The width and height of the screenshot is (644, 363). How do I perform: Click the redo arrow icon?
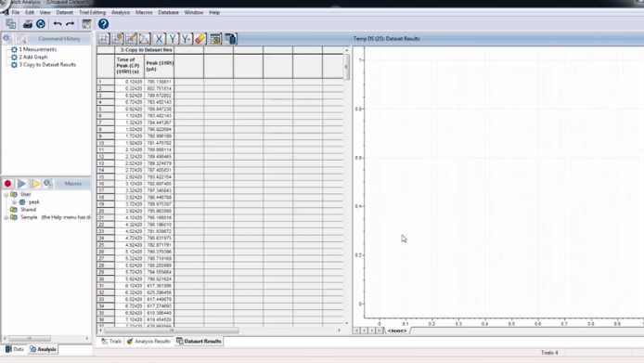[70, 24]
